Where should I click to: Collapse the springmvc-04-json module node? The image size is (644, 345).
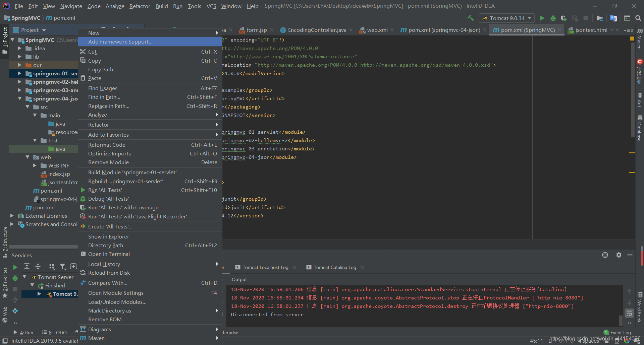click(20, 98)
